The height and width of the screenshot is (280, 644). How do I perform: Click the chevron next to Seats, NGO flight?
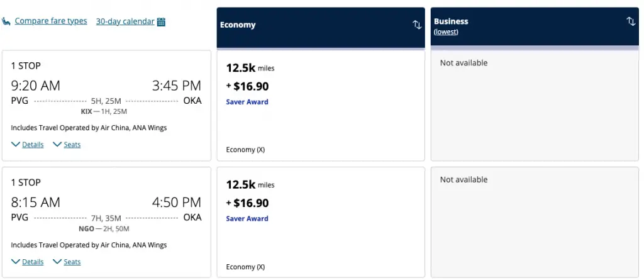57,262
